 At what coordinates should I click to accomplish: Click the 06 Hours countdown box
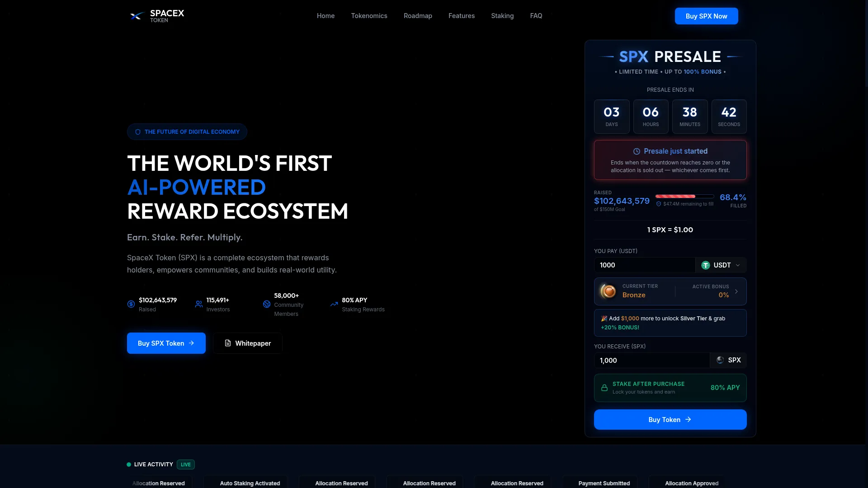pyautogui.click(x=651, y=117)
